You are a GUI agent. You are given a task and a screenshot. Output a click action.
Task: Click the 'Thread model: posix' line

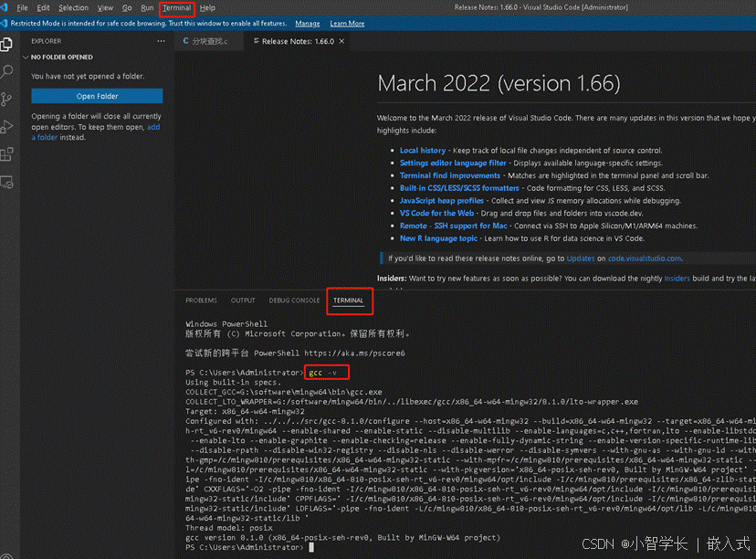tap(229, 528)
